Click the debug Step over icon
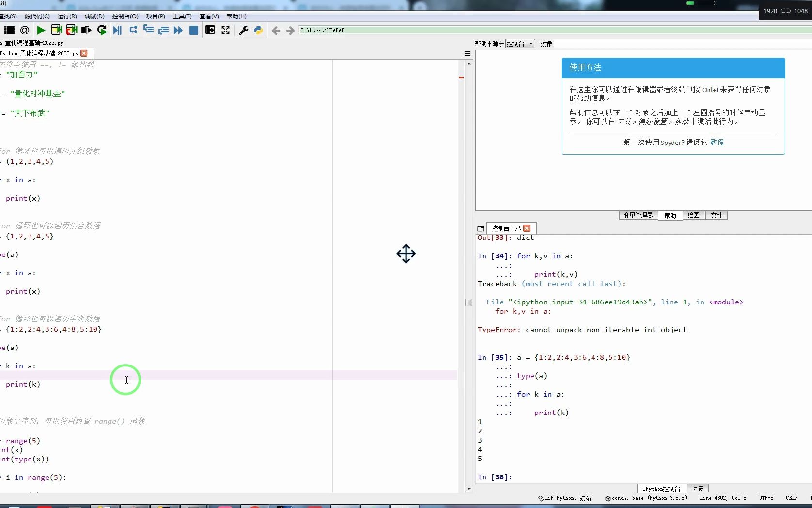The width and height of the screenshot is (812, 508). tap(133, 30)
